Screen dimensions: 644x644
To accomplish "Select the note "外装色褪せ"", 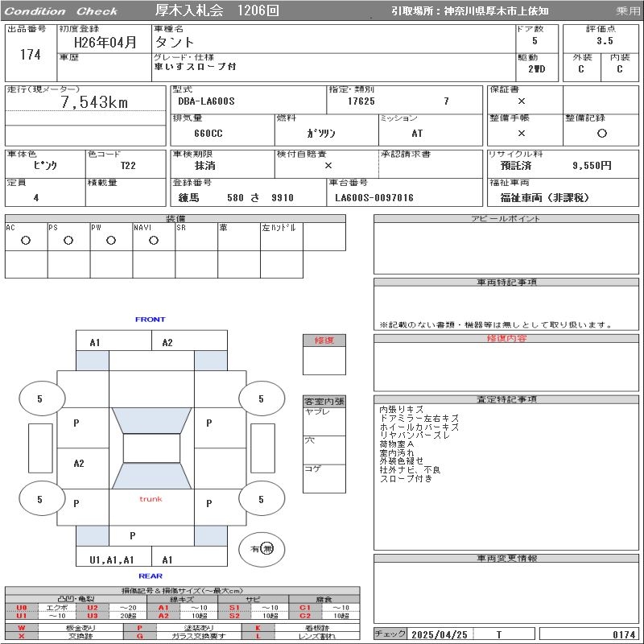I will (x=401, y=460).
